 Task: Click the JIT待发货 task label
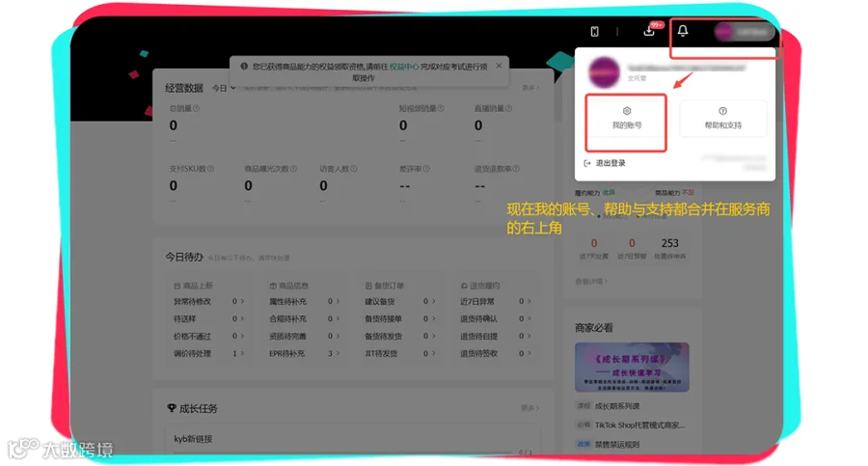tap(381, 353)
